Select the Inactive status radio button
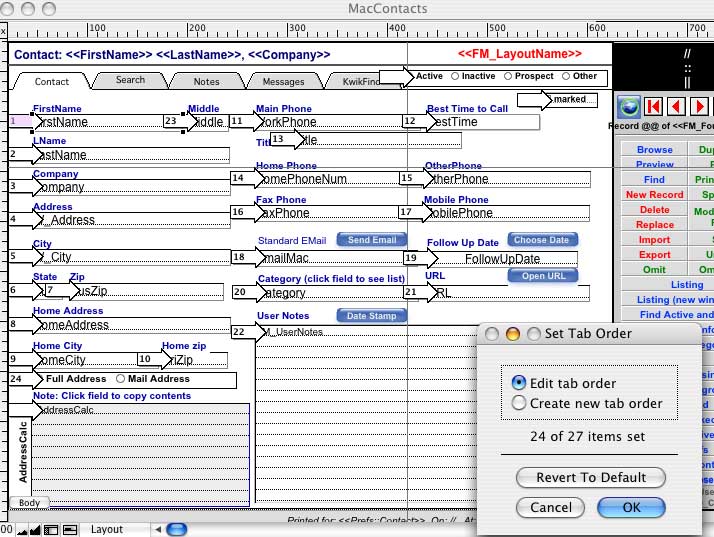This screenshot has width=714, height=537. (x=456, y=76)
